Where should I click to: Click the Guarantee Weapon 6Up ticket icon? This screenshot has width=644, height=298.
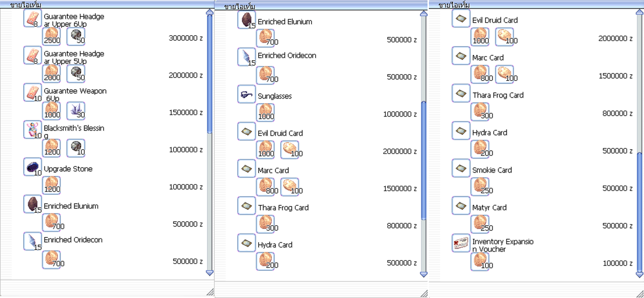32,93
